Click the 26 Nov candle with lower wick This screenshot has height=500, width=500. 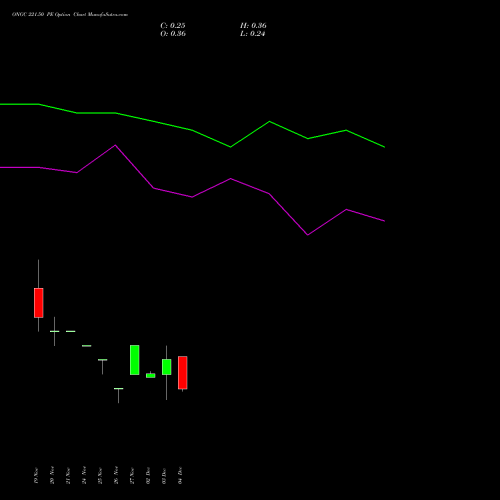(x=119, y=389)
